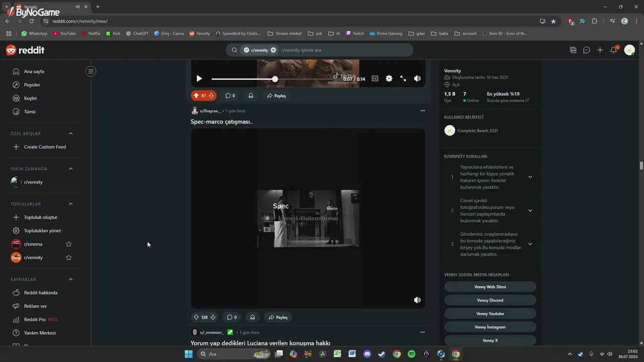Downvote the post with 87 votes
The image size is (644, 362).
click(x=211, y=96)
